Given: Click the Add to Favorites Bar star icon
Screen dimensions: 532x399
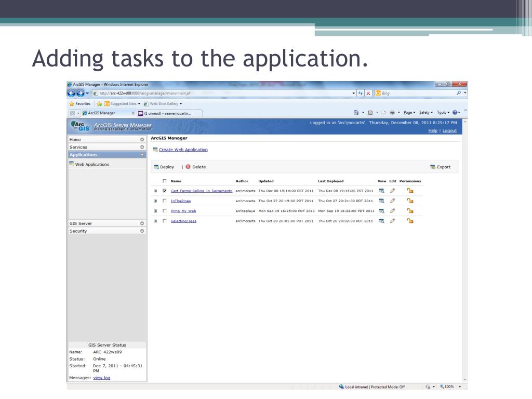Looking at the screenshot, I should tap(99, 103).
